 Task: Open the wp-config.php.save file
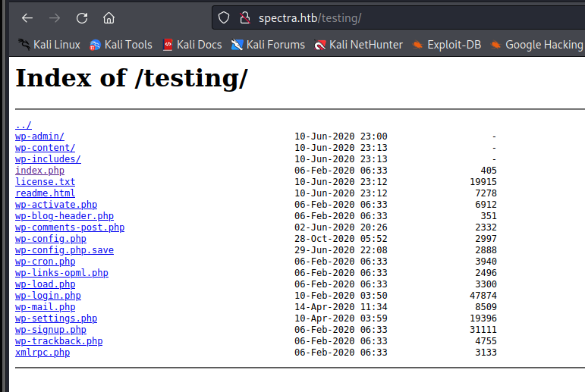(64, 250)
